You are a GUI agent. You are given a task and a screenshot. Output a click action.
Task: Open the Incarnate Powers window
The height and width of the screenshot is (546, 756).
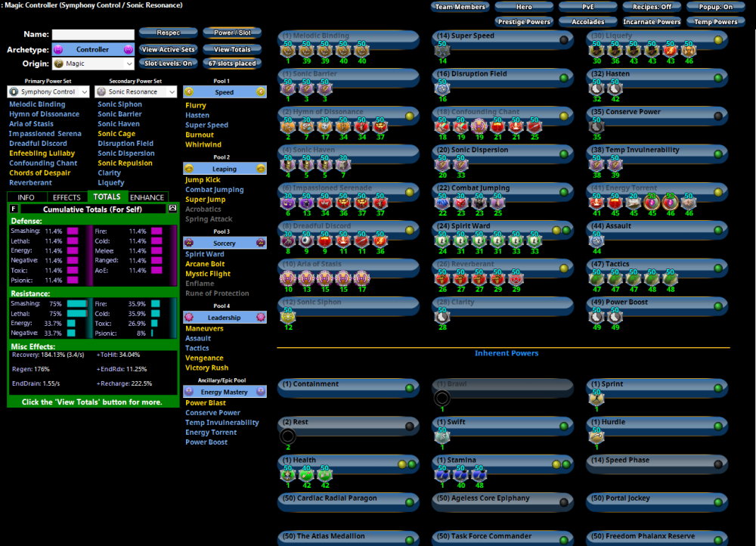[x=652, y=22]
